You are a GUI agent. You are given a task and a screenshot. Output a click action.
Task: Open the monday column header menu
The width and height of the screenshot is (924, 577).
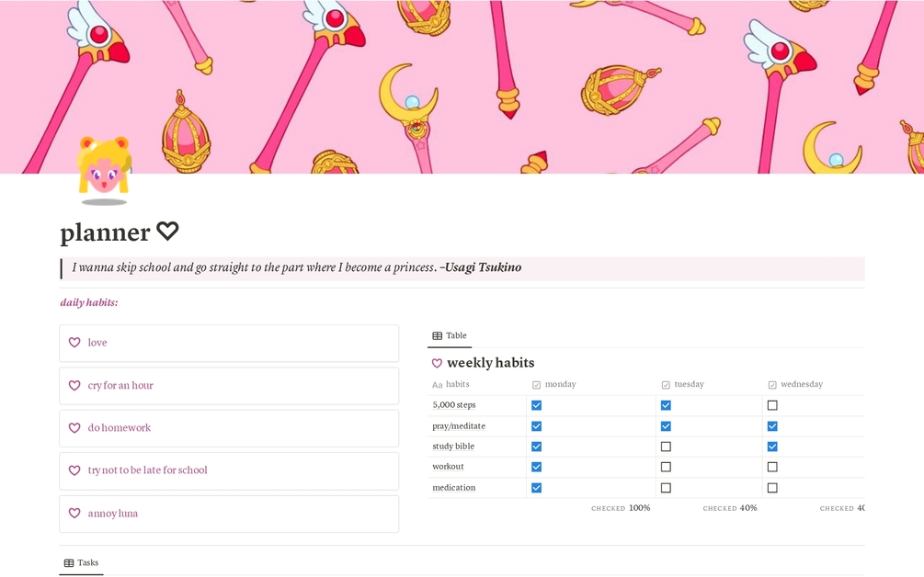click(x=591, y=384)
